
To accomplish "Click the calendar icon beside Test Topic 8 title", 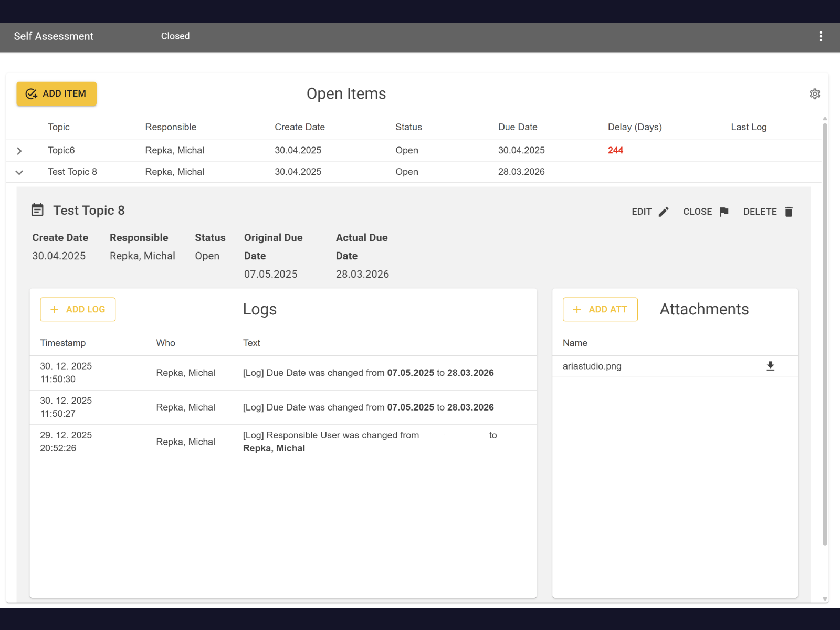I will coord(37,209).
